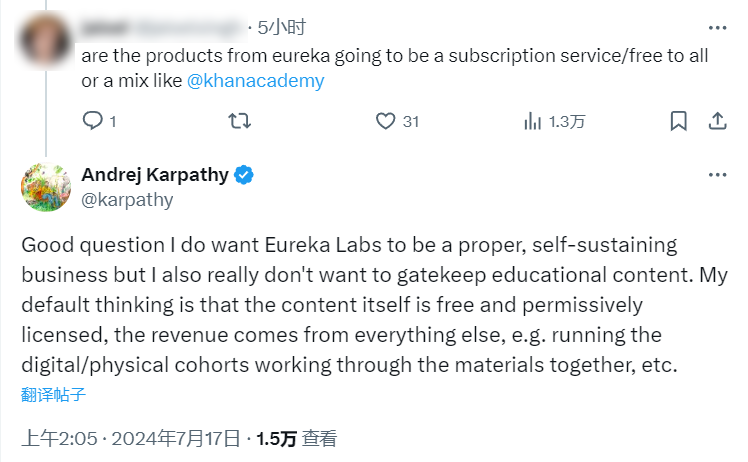This screenshot has height=462, width=748.
Task: Share the first comment using share icon
Action: pos(716,121)
